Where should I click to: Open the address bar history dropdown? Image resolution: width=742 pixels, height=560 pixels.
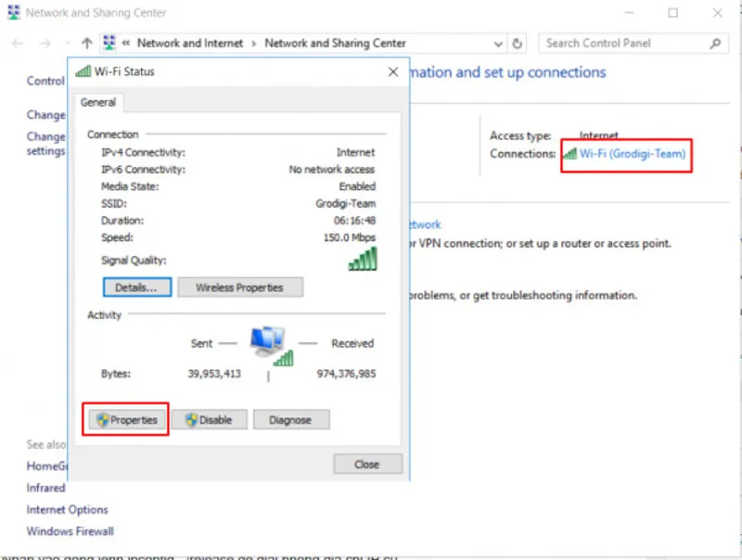click(498, 44)
